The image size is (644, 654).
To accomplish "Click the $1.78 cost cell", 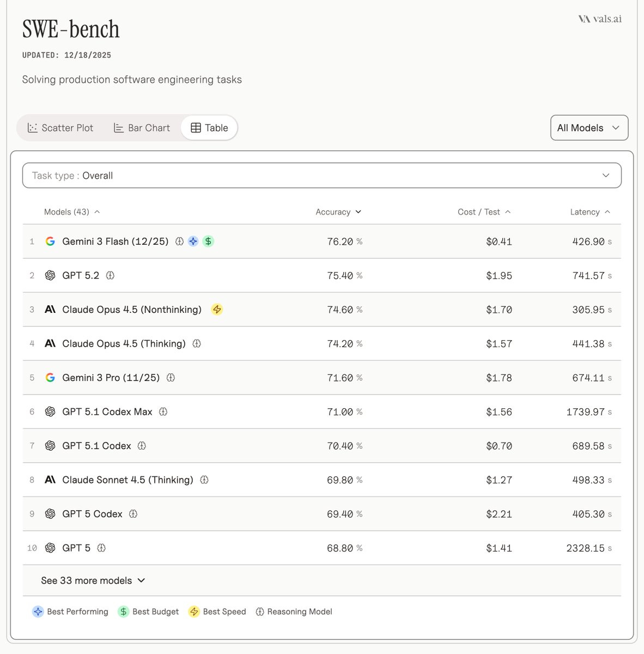I will point(499,378).
